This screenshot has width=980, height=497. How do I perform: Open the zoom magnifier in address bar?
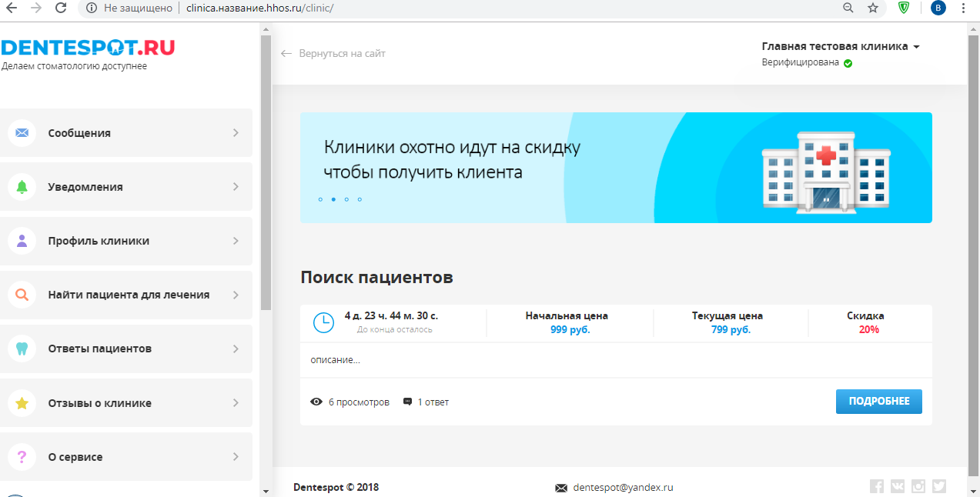point(848,8)
